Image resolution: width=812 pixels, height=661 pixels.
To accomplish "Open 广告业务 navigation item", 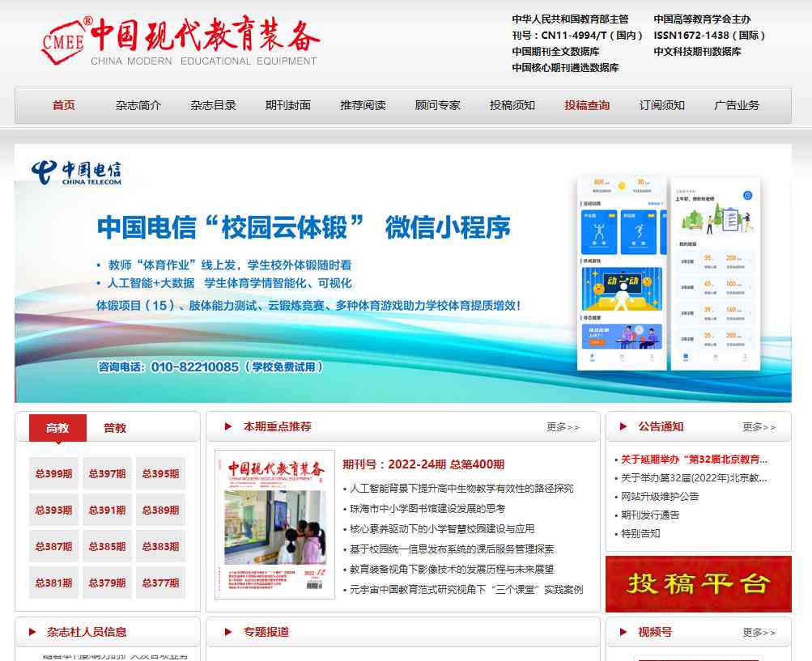I will click(x=737, y=105).
